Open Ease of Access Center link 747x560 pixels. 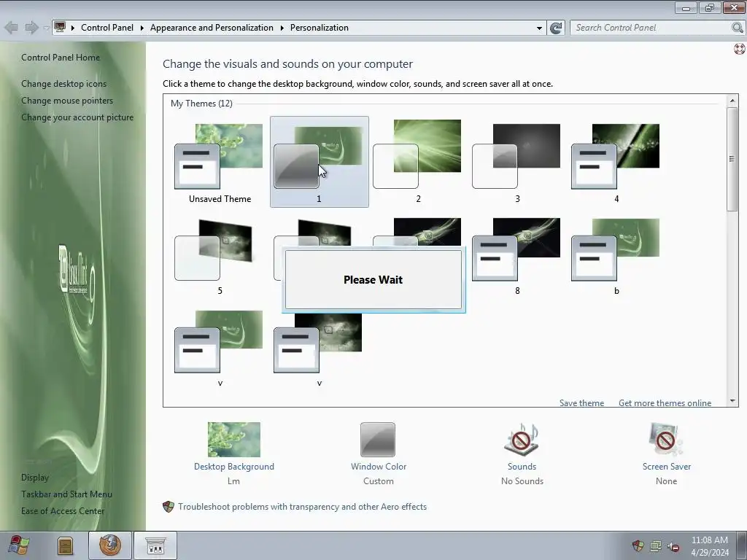coord(63,511)
